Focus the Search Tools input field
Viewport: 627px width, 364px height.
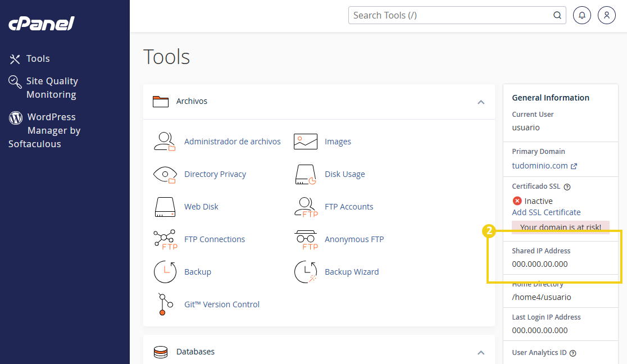(457, 15)
